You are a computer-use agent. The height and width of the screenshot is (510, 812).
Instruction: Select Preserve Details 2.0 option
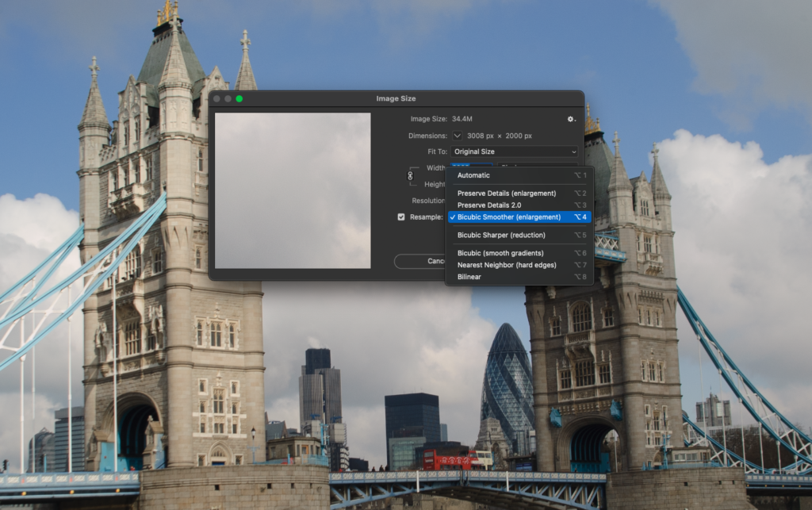point(519,205)
